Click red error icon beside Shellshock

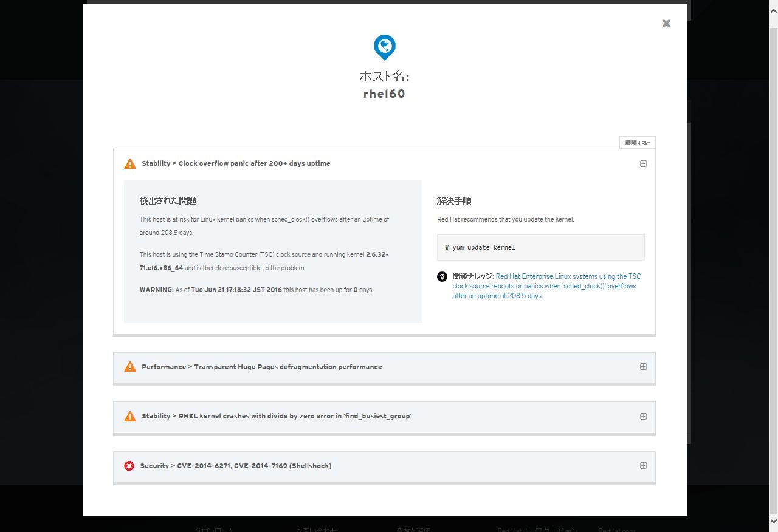[x=129, y=466]
